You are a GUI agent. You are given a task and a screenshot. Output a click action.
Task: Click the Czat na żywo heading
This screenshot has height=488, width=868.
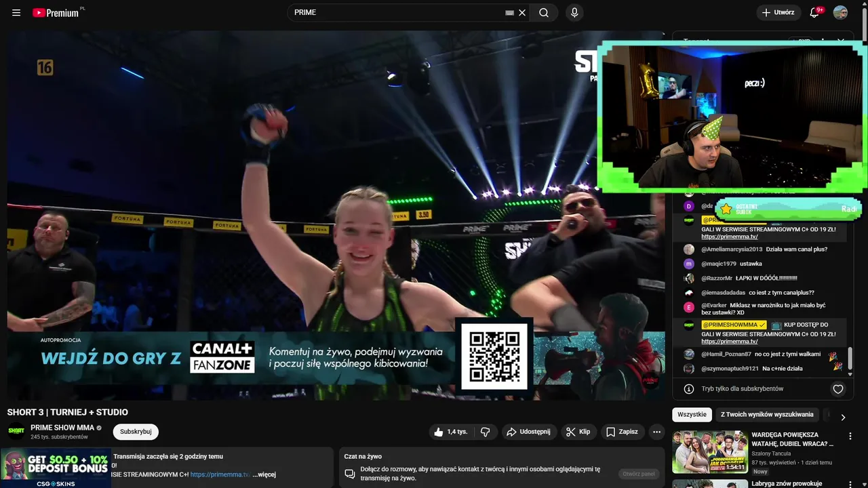[x=363, y=456]
